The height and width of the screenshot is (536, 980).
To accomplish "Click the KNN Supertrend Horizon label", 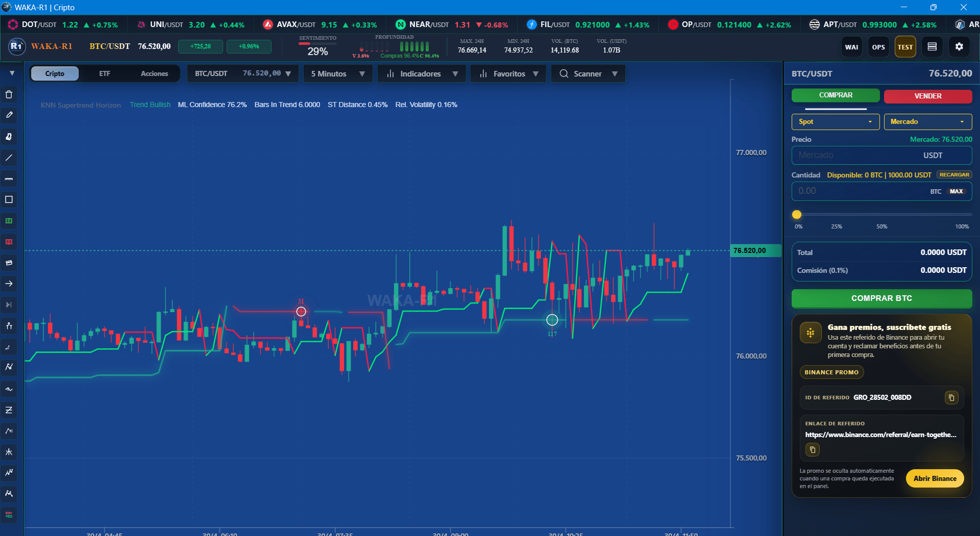I will point(81,105).
